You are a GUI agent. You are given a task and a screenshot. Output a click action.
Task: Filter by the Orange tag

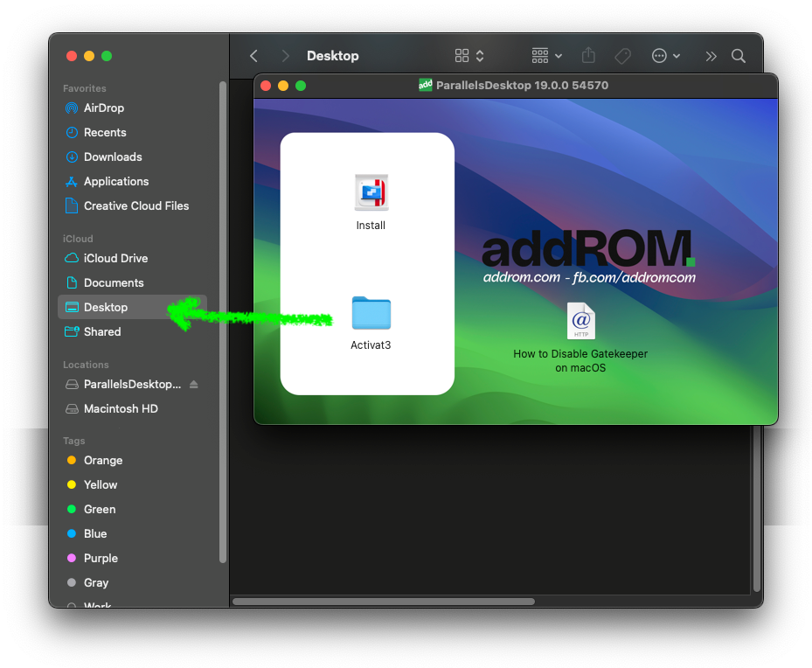point(133,461)
